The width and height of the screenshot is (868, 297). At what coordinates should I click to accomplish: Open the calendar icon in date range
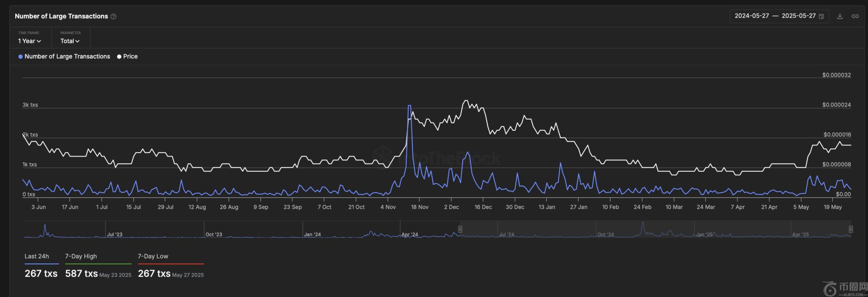pos(821,16)
